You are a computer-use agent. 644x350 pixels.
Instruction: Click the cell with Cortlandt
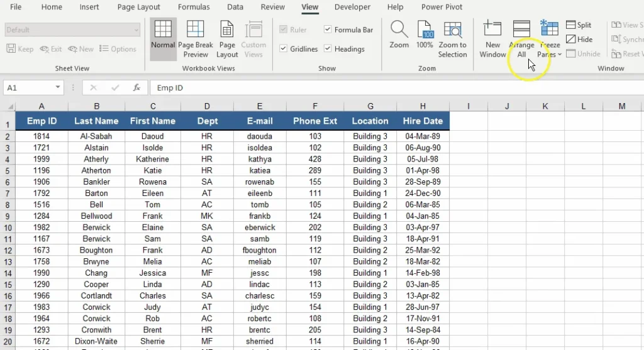[x=96, y=296]
